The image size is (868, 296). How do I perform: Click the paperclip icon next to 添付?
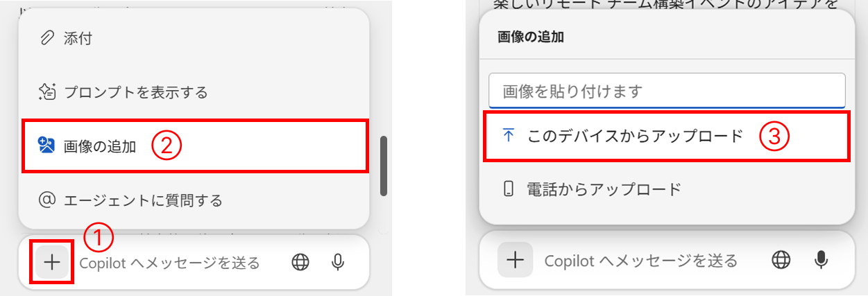click(x=47, y=38)
